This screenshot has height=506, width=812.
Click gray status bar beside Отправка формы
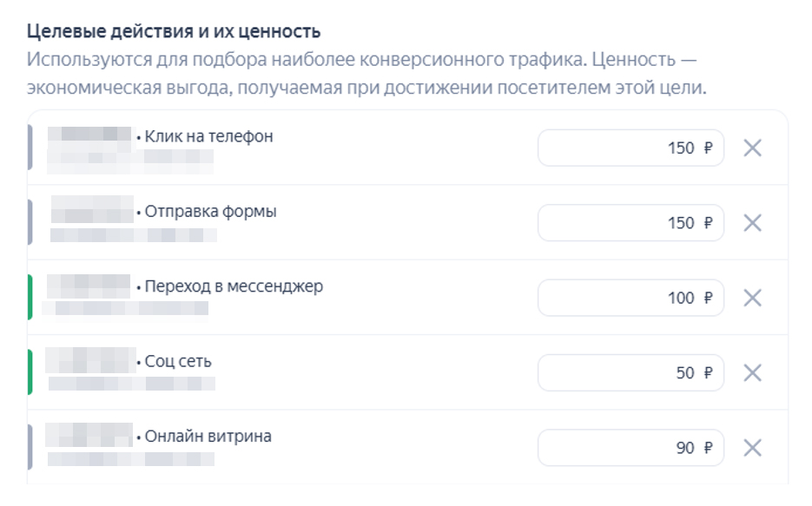30,222
